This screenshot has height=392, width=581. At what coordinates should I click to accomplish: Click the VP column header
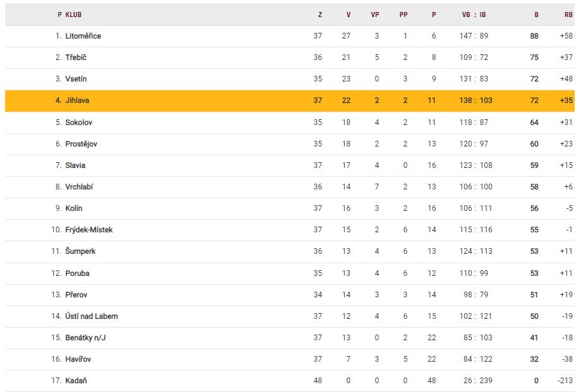(x=375, y=15)
